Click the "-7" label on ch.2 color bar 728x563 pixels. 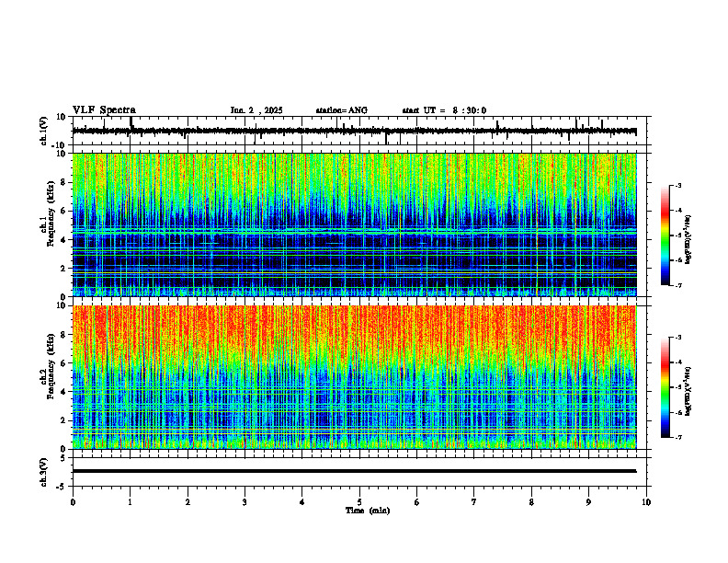pos(678,437)
